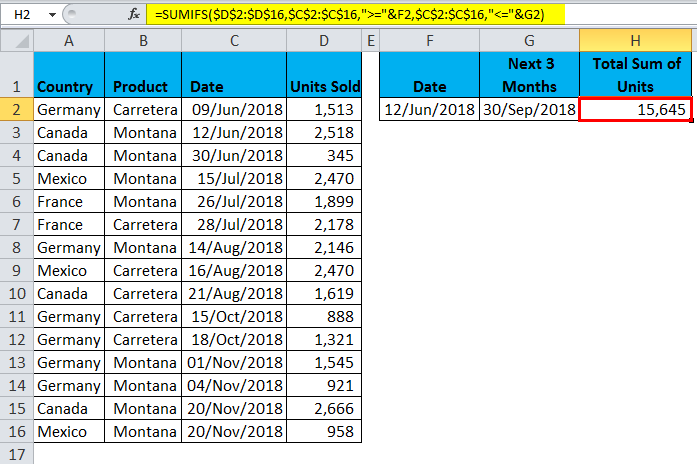Click the fx Insert Function icon
This screenshot has width=697, height=464.
pos(133,14)
